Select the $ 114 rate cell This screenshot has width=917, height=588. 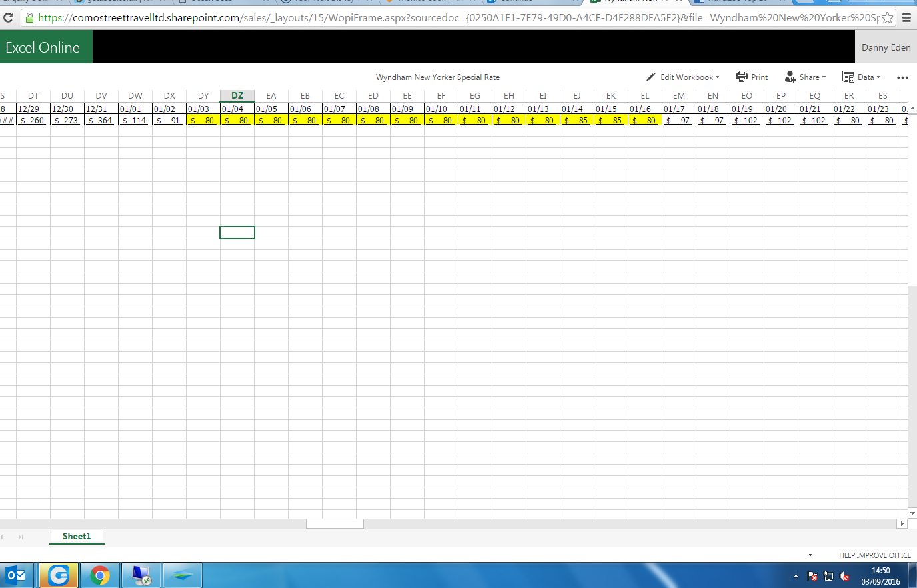click(x=135, y=120)
